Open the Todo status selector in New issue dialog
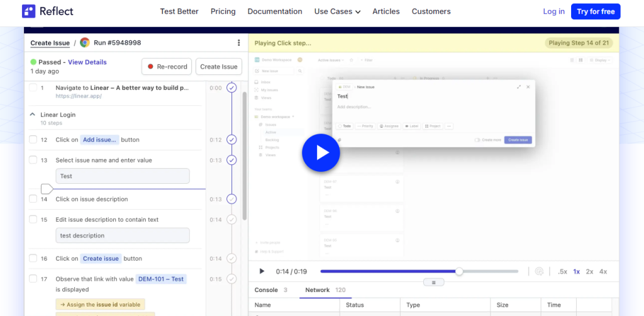 coord(345,126)
